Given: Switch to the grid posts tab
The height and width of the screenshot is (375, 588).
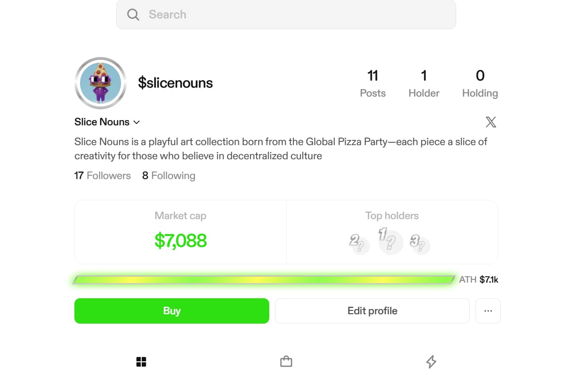Looking at the screenshot, I should [141, 362].
